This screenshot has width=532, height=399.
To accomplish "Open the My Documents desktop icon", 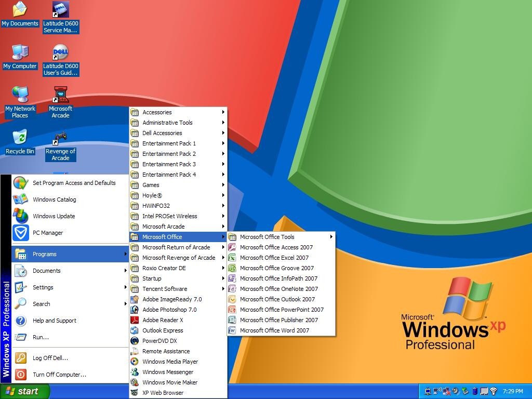I will tap(20, 14).
